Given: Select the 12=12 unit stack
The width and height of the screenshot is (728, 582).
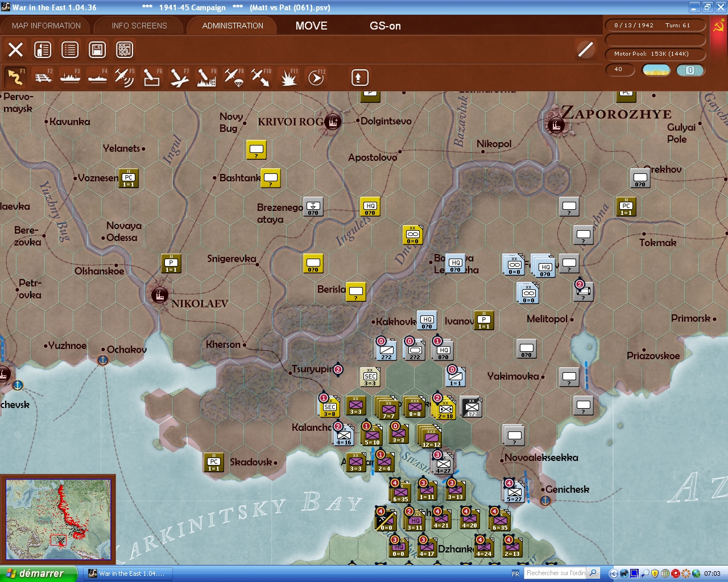Looking at the screenshot, I should coord(431,436).
